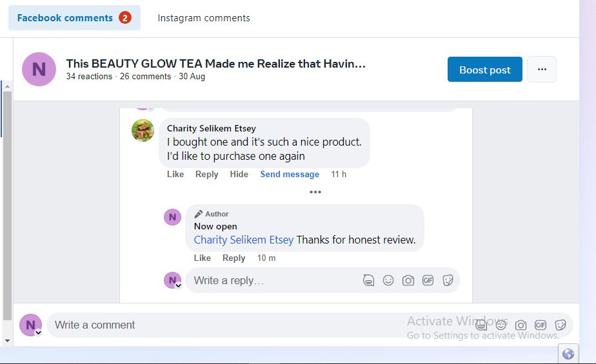596x364 pixels.
Task: Click into the Write a reply field
Action: click(271, 280)
